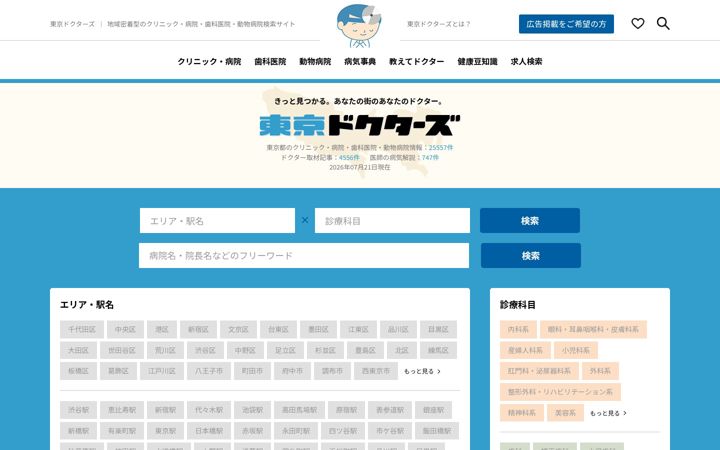Choose the 足立区 area tag
This screenshot has width=720, height=450.
pyautogui.click(x=285, y=350)
